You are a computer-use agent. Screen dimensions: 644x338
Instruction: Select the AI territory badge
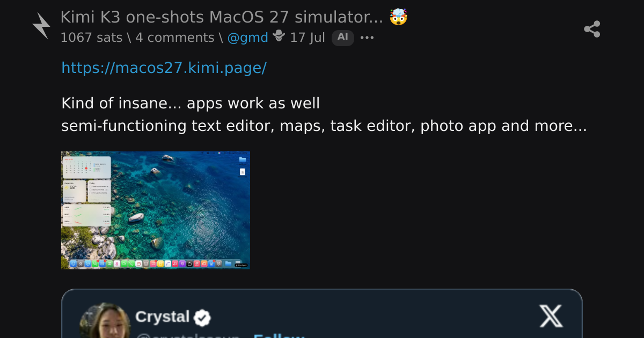click(343, 38)
